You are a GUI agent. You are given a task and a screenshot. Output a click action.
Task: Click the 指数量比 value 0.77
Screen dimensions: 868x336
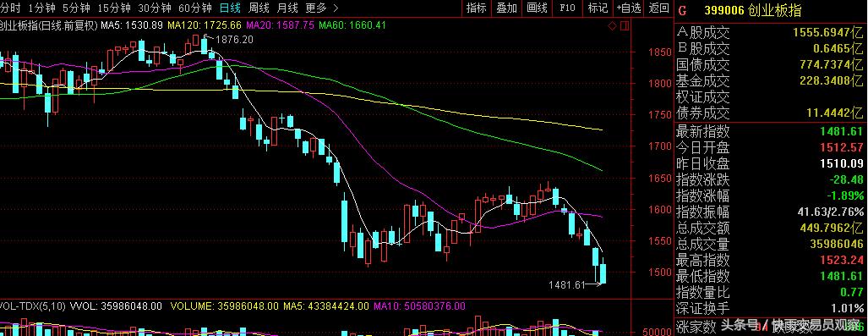pos(853,292)
